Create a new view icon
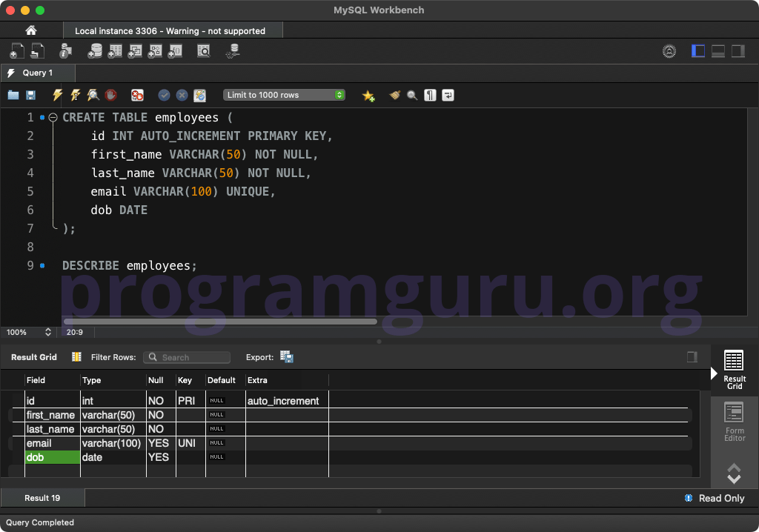Viewport: 759px width, 532px height. 135,51
